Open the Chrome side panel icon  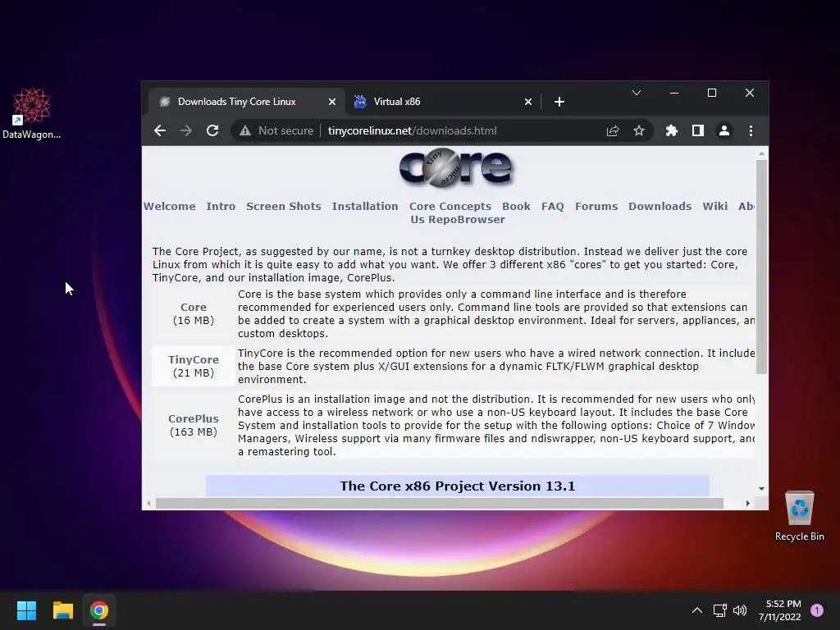[x=697, y=130]
